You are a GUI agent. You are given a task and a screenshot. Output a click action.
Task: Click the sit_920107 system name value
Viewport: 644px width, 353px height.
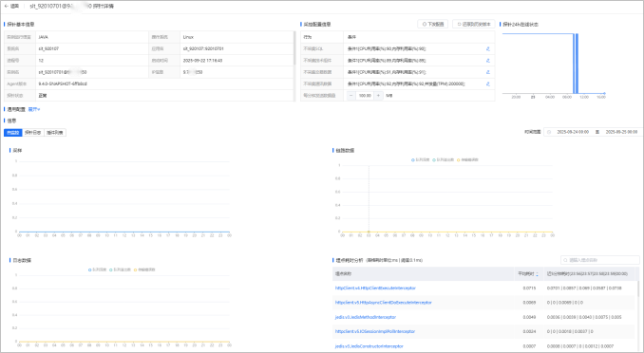tap(48, 48)
